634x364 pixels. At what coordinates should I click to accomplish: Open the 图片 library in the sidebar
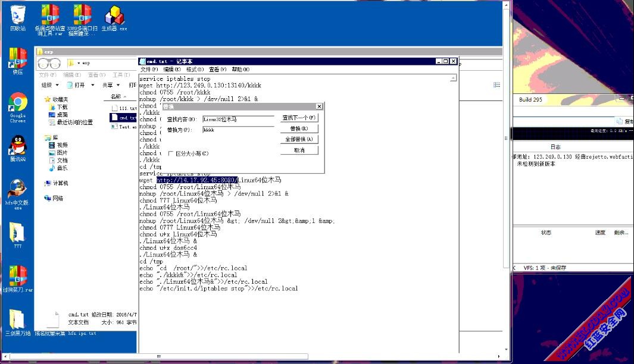pos(62,153)
